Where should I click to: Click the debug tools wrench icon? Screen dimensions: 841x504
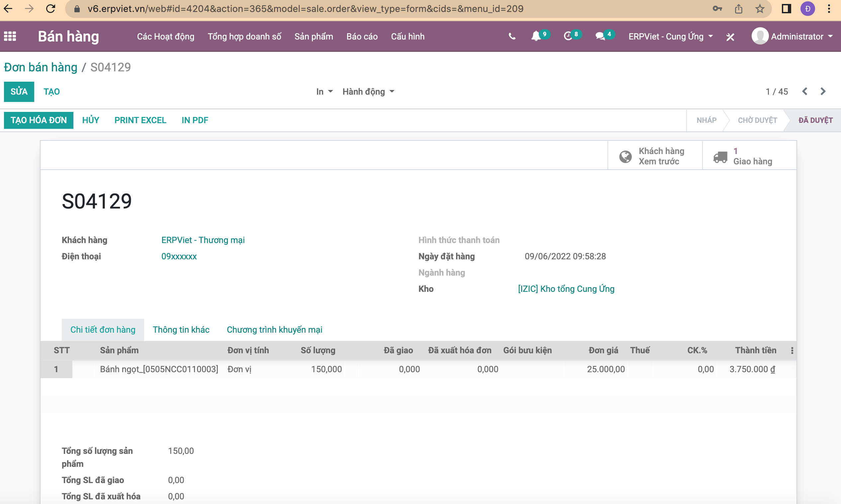tap(730, 37)
